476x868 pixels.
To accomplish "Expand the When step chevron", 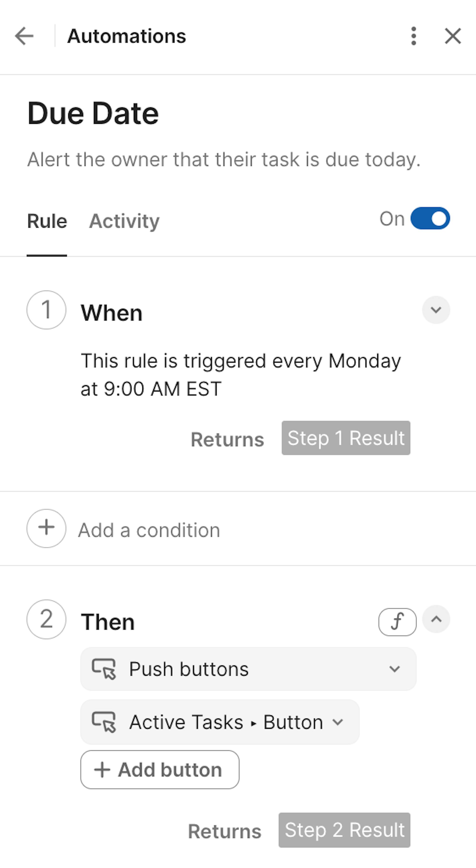I will [x=436, y=310].
